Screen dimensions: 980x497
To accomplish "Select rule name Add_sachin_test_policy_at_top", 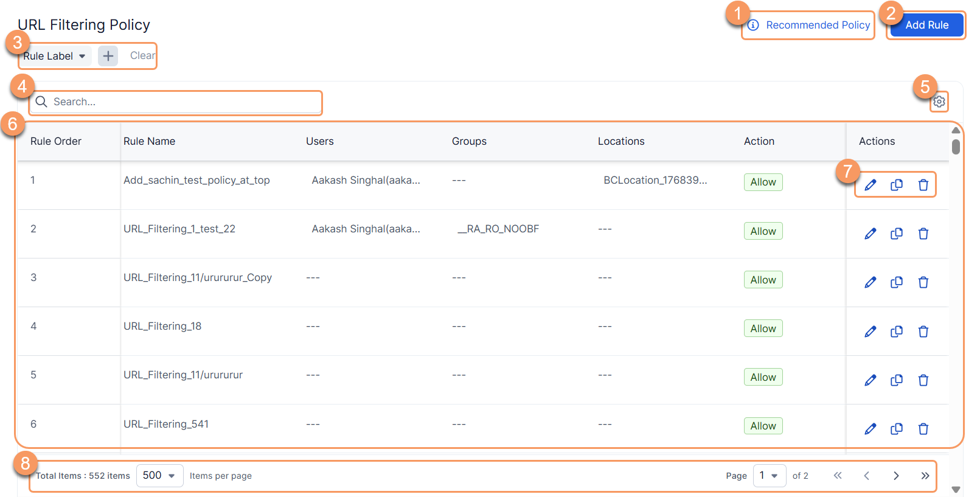I will pyautogui.click(x=196, y=180).
